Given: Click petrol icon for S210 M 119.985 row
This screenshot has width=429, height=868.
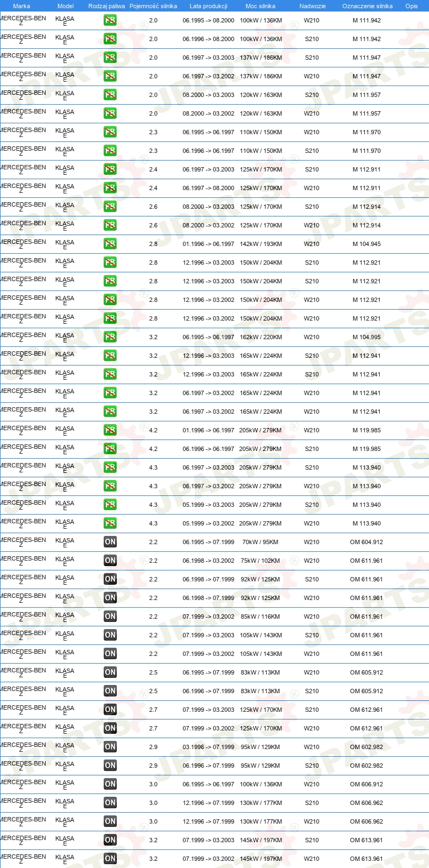Looking at the screenshot, I should (x=110, y=449).
